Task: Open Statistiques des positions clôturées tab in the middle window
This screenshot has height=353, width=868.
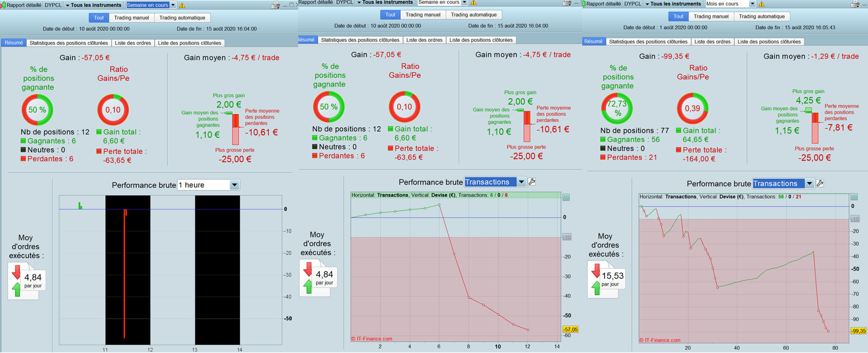Action: 360,40
